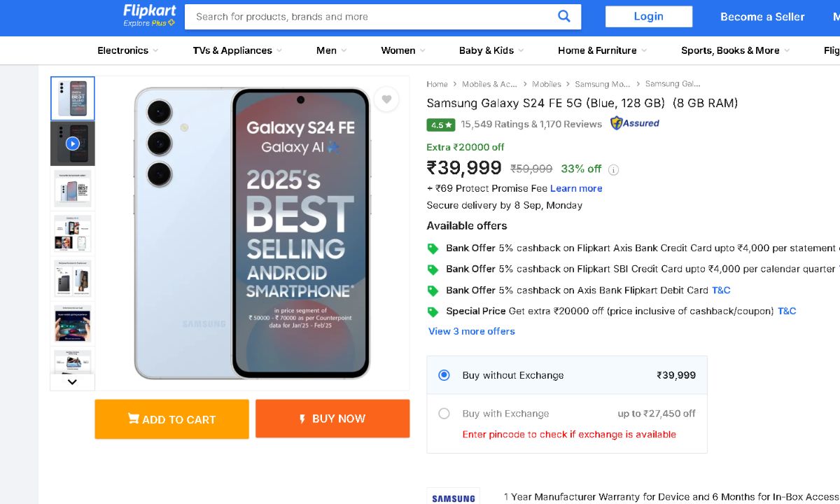Expand the Electronics category menu
The width and height of the screenshot is (840, 504).
click(127, 50)
